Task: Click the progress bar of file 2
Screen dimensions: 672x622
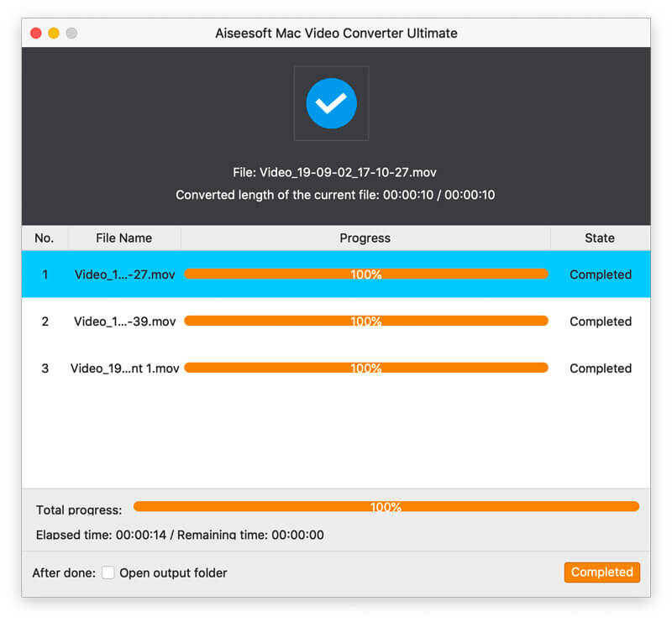Action: (366, 321)
